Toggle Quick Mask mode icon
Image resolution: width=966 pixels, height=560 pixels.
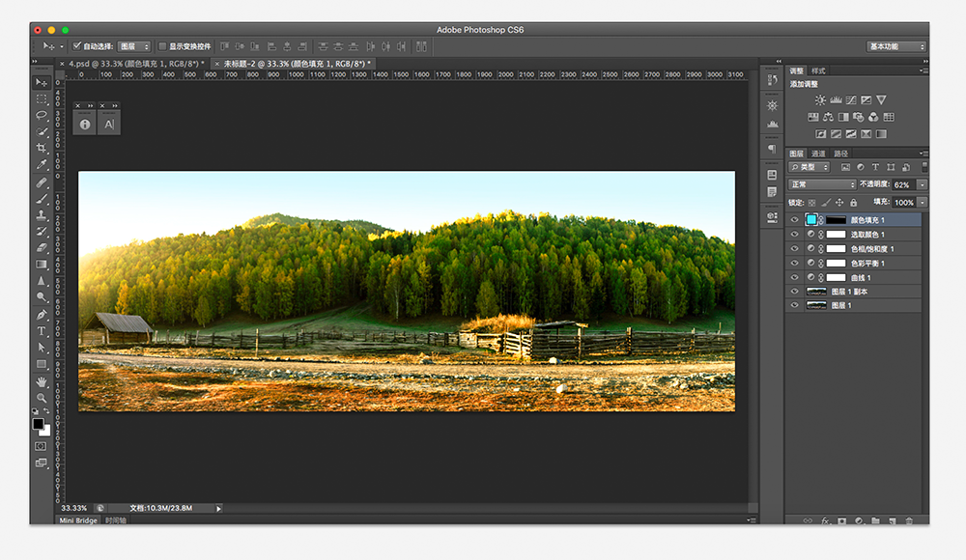tap(41, 446)
